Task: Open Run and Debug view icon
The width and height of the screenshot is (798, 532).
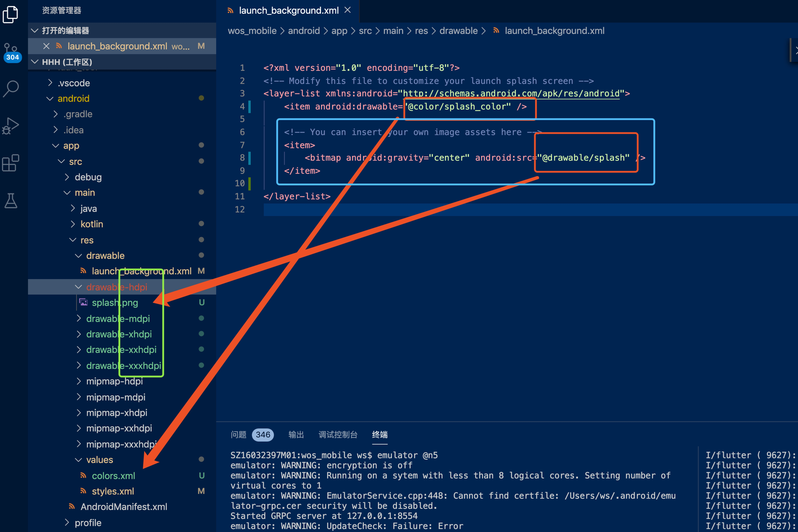Action: point(11,126)
